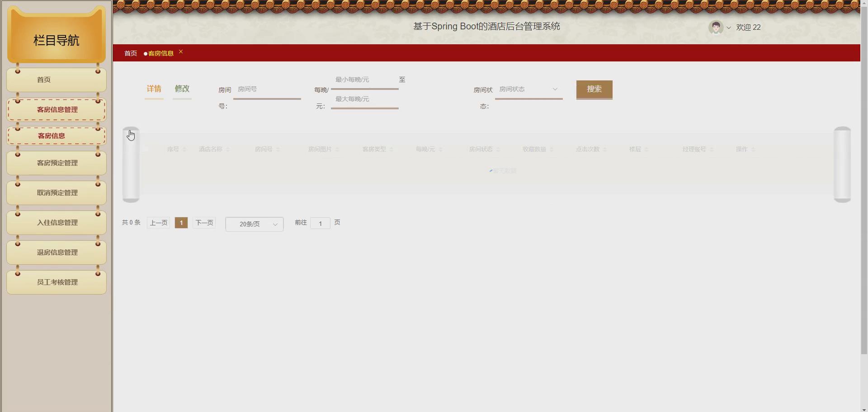Close the 客房信息 tab via its X icon
The width and height of the screenshot is (868, 412).
click(x=181, y=51)
